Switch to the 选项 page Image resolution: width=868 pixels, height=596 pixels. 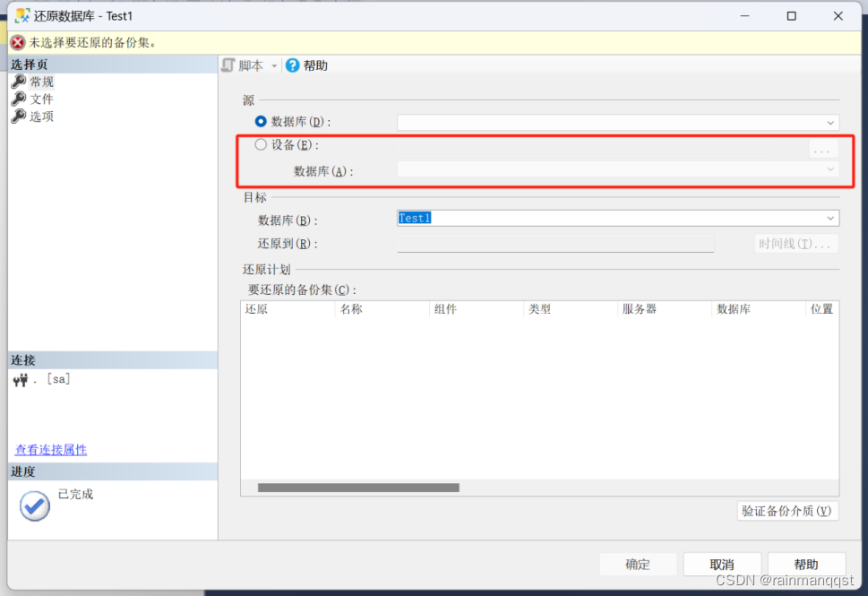[x=41, y=117]
